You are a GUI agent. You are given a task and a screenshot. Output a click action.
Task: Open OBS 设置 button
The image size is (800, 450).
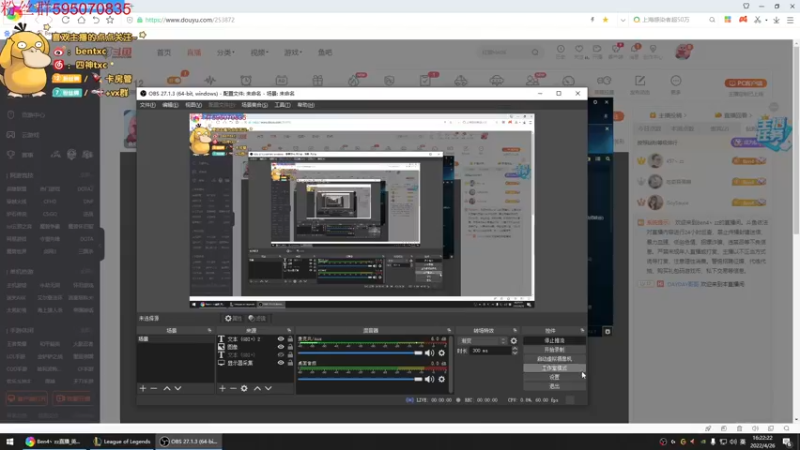(554, 377)
